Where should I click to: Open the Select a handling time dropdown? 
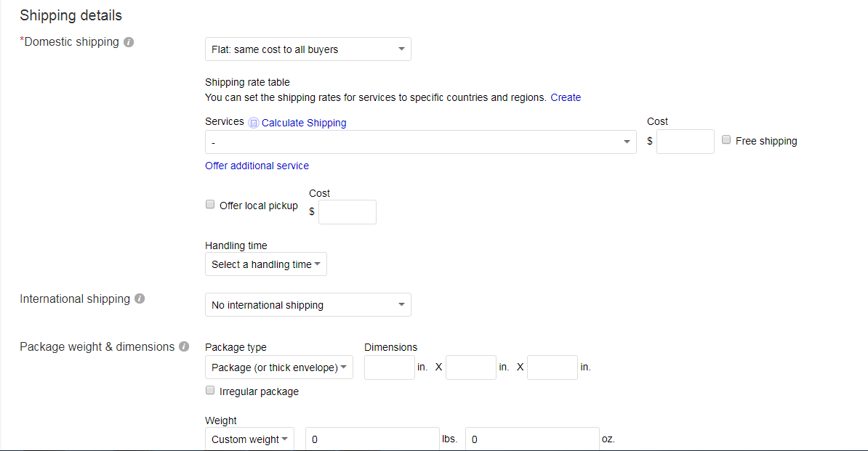coord(265,264)
